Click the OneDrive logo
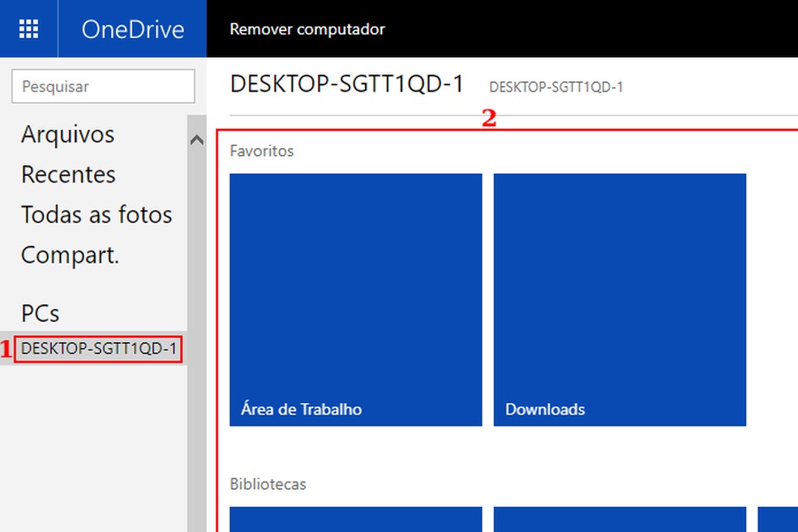The height and width of the screenshot is (532, 798). click(x=131, y=28)
